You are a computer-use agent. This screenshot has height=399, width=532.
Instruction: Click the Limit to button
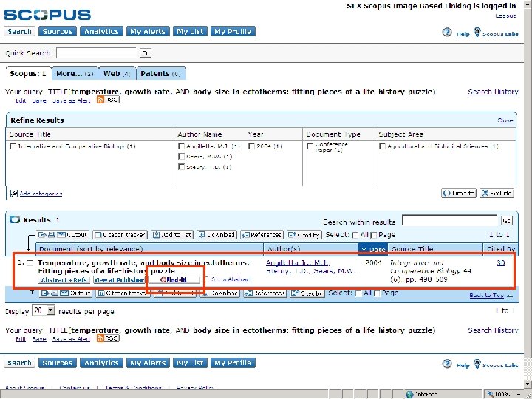tap(459, 193)
